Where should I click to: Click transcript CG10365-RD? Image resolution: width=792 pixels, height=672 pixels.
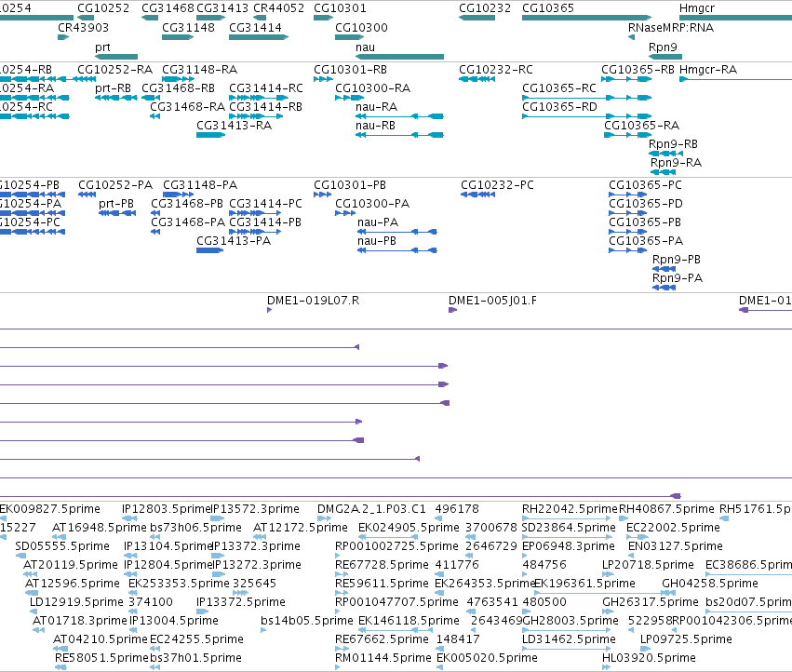(x=587, y=116)
